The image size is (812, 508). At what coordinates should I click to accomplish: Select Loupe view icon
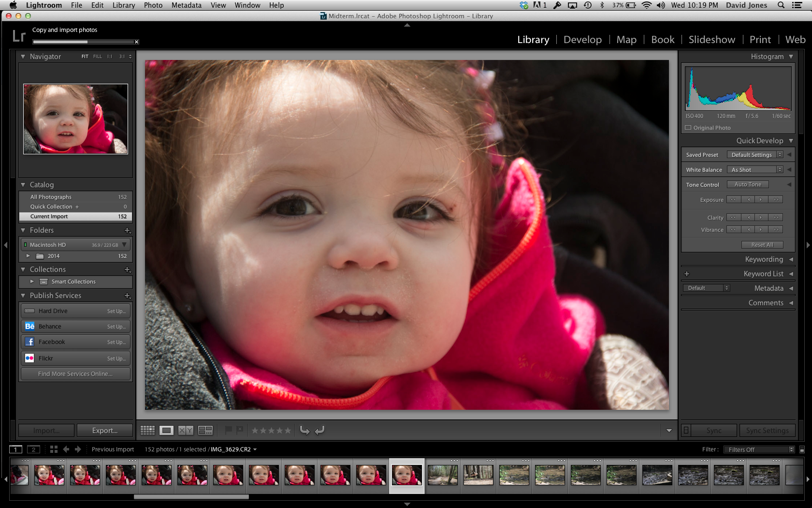click(x=167, y=430)
